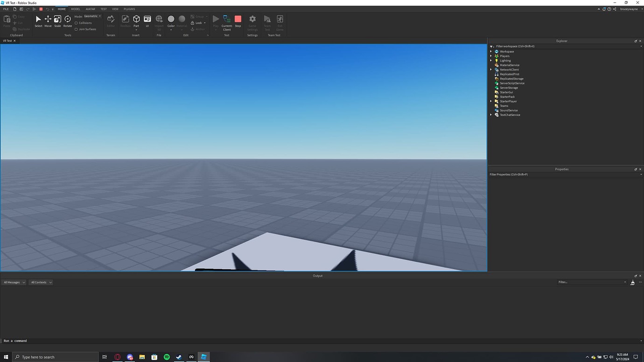Stop the current Client test session
This screenshot has width=644, height=362.
pyautogui.click(x=238, y=21)
